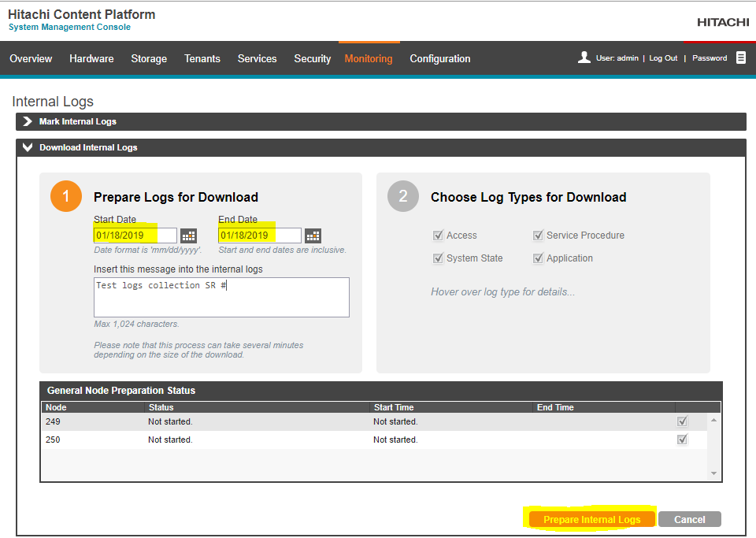The image size is (756, 538).
Task: Toggle the checkbox for node 249
Action: pos(682,421)
